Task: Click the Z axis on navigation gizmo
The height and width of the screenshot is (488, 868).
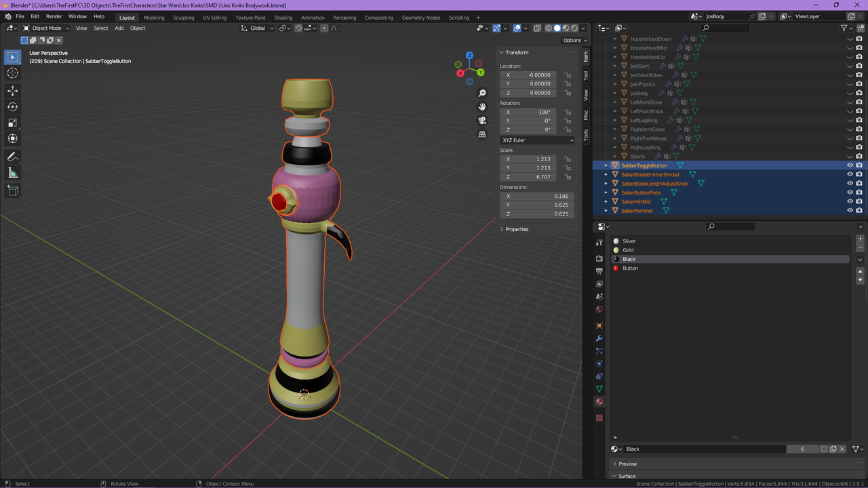Action: [x=469, y=56]
